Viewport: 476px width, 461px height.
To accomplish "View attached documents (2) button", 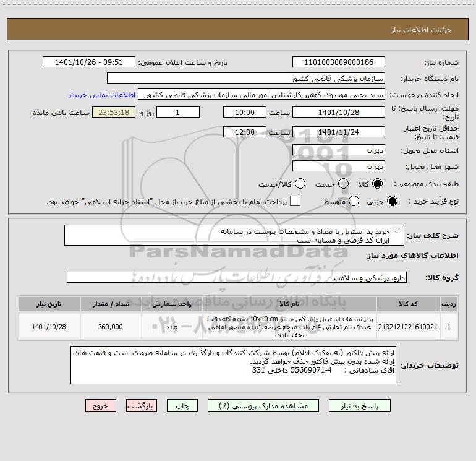I will 263,406.
